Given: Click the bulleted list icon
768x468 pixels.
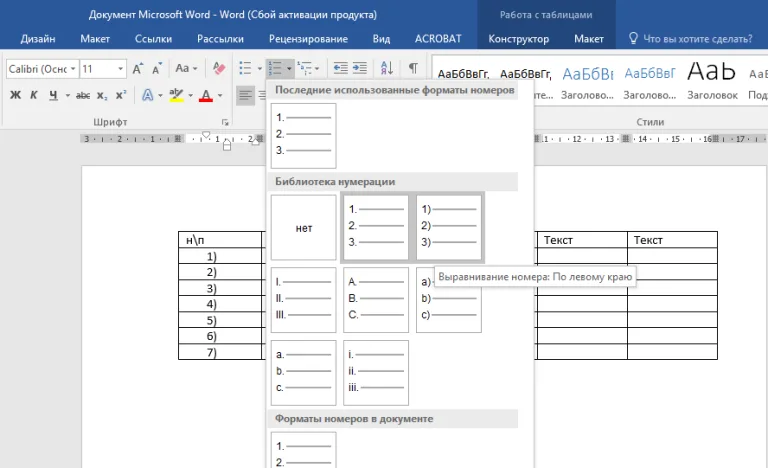Looking at the screenshot, I should point(245,69).
